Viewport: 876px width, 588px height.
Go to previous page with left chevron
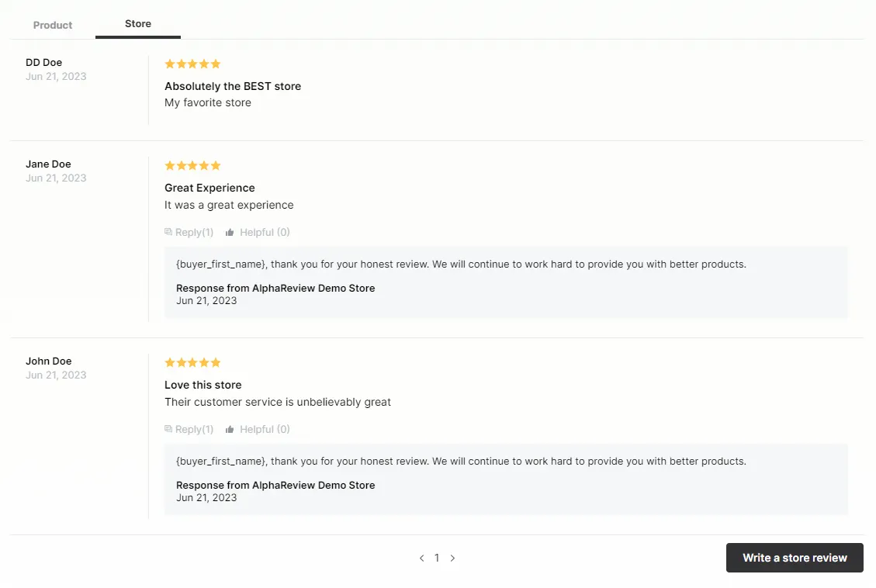421,558
